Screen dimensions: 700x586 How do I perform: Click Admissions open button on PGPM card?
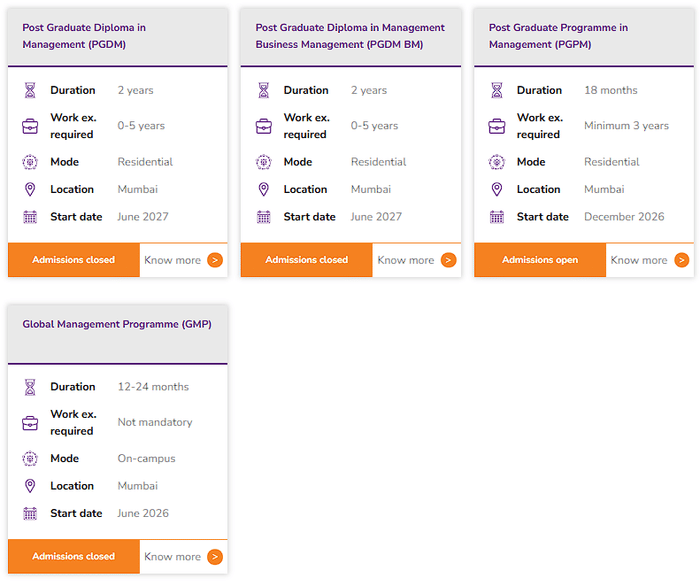[540, 260]
